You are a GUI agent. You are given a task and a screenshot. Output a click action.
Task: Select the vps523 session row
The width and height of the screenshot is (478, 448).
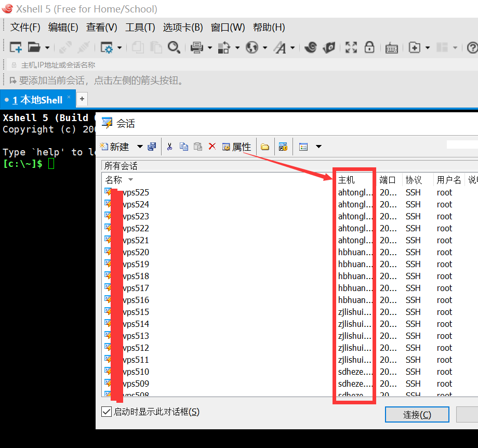289,216
